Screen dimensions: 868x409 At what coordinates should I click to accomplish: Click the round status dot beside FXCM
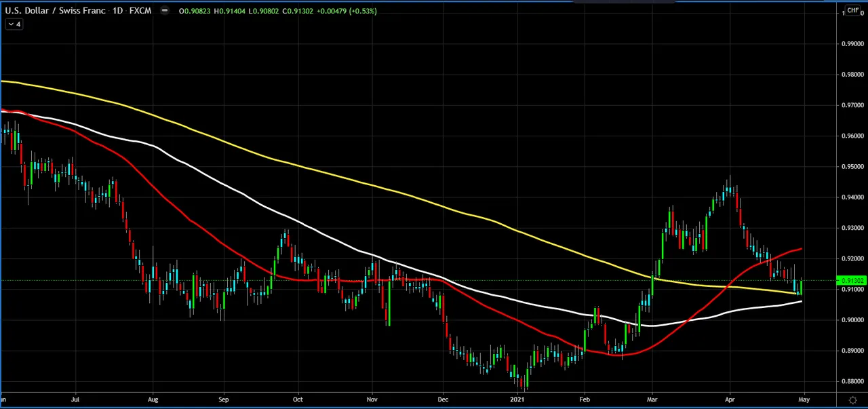point(164,11)
